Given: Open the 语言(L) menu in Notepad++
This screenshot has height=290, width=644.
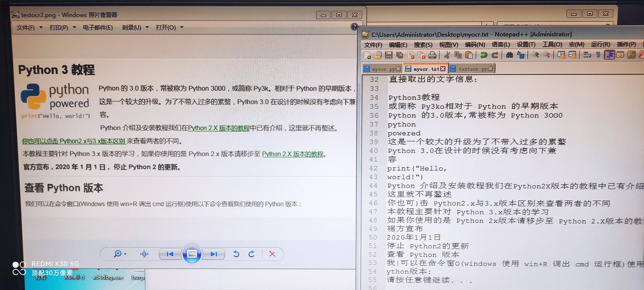Looking at the screenshot, I should tap(501, 45).
